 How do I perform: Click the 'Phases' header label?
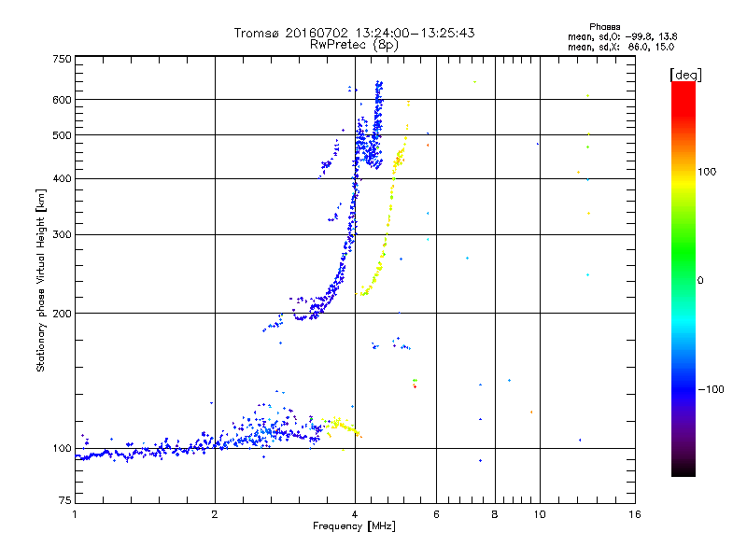[604, 27]
